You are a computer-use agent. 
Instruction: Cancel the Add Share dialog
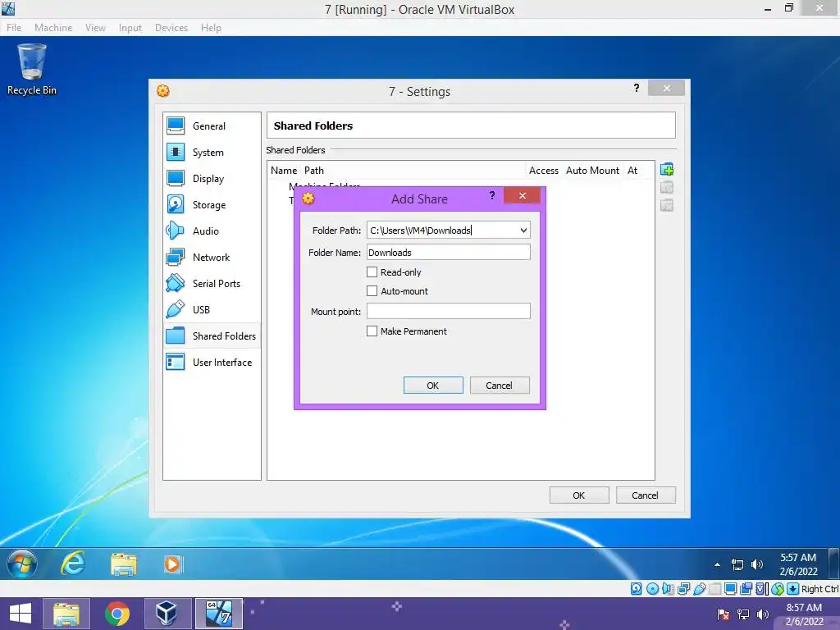pyautogui.click(x=500, y=386)
